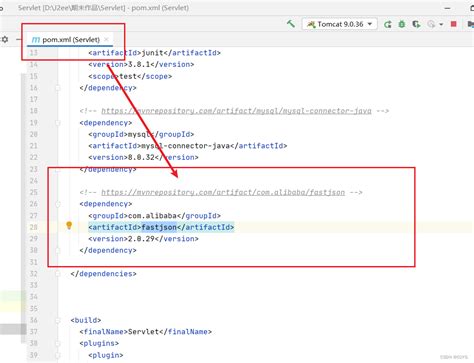Viewport: 474px width, 363px height.
Task: Toggle the fold marker at line 30
Action: click(x=58, y=250)
